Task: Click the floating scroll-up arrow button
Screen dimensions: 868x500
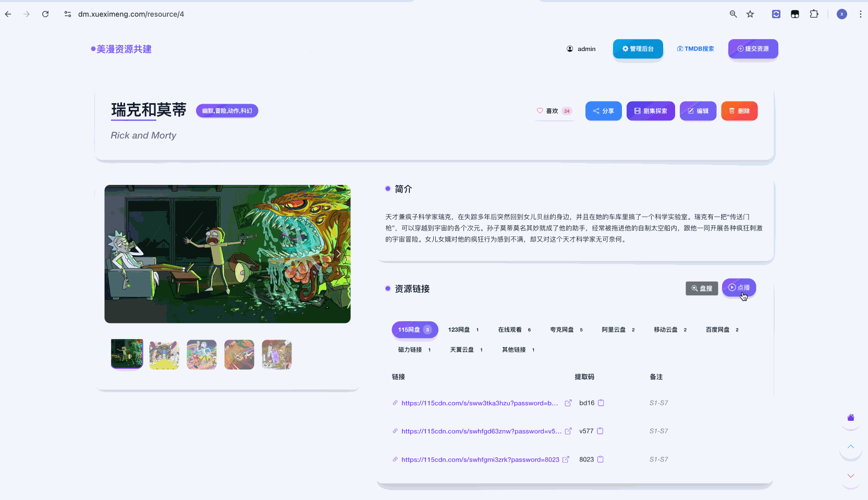Action: click(x=851, y=446)
